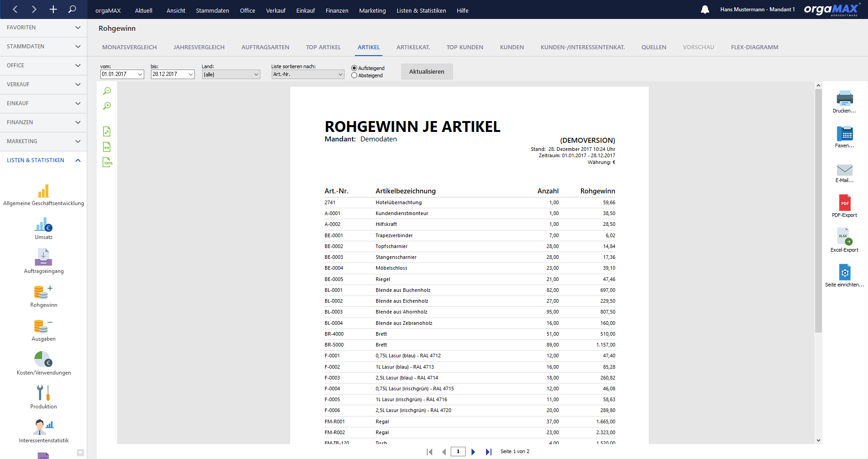Screen dimensions: 868x459
Task: Open the Stammdaten menu
Action: pos(212,10)
